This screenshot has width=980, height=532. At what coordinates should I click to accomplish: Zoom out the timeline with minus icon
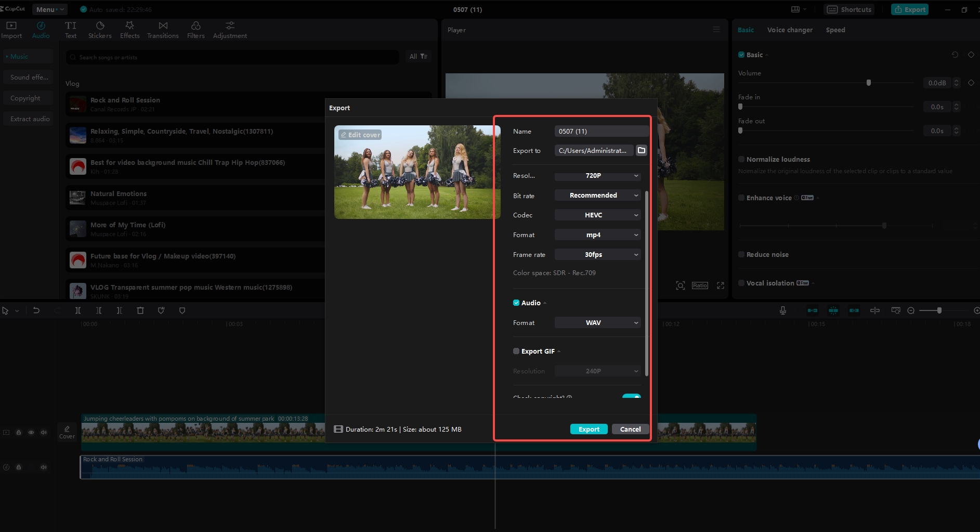[x=911, y=310]
